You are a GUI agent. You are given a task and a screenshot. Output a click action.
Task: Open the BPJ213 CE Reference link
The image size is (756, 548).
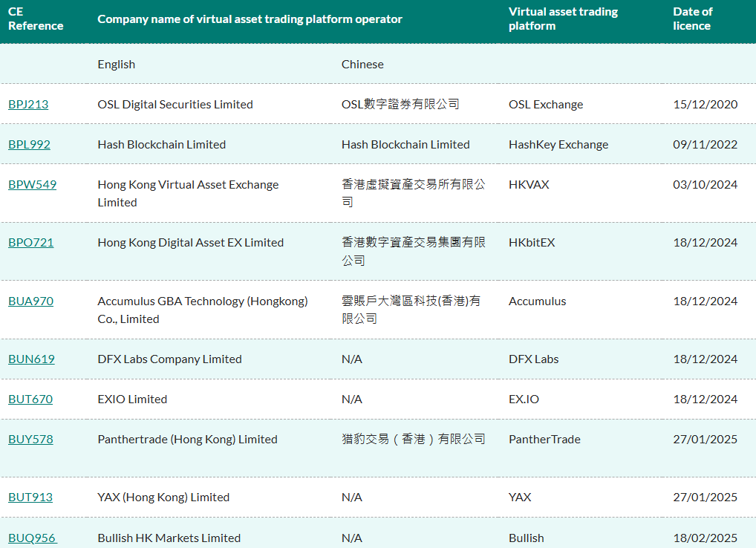pos(28,104)
